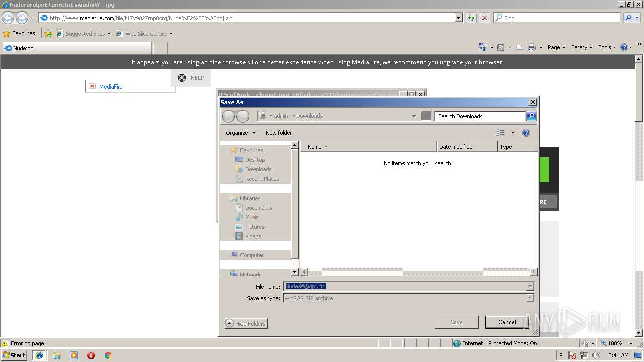Show hidden tray icons arrow

[x=561, y=355]
